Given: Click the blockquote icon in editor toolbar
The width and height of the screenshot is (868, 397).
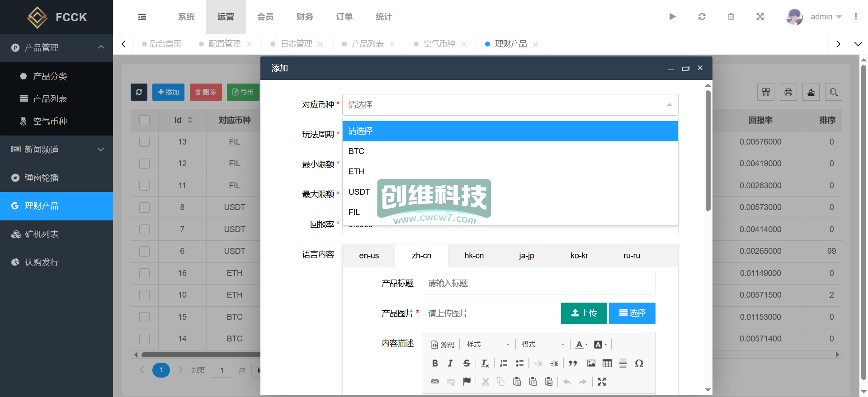Looking at the screenshot, I should 573,363.
